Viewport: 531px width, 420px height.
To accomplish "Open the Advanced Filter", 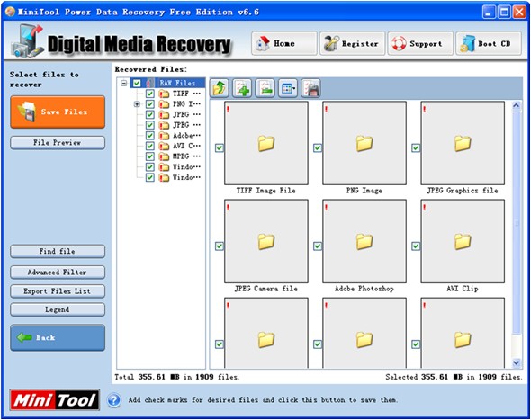I will click(58, 273).
